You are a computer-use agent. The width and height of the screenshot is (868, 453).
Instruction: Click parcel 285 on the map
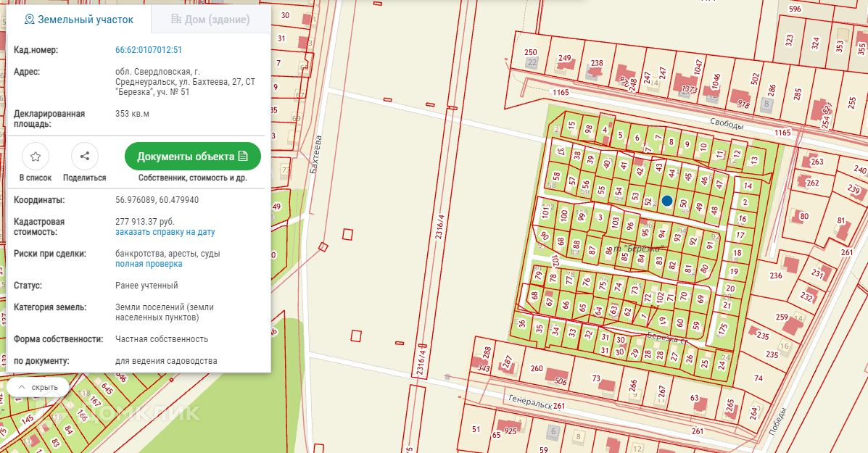(x=797, y=94)
